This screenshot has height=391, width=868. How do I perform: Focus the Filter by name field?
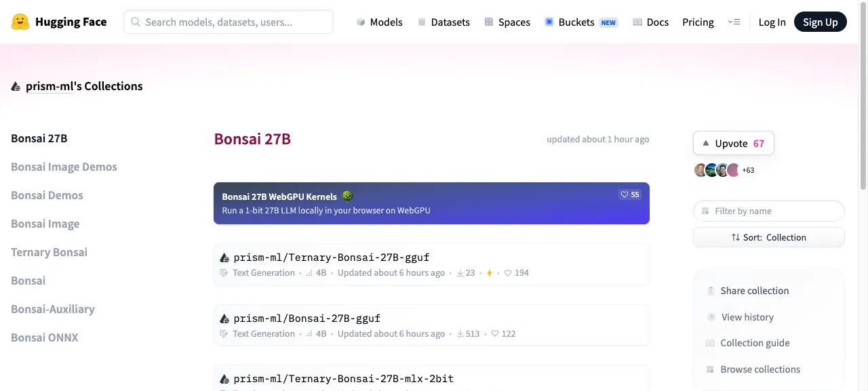pyautogui.click(x=769, y=211)
